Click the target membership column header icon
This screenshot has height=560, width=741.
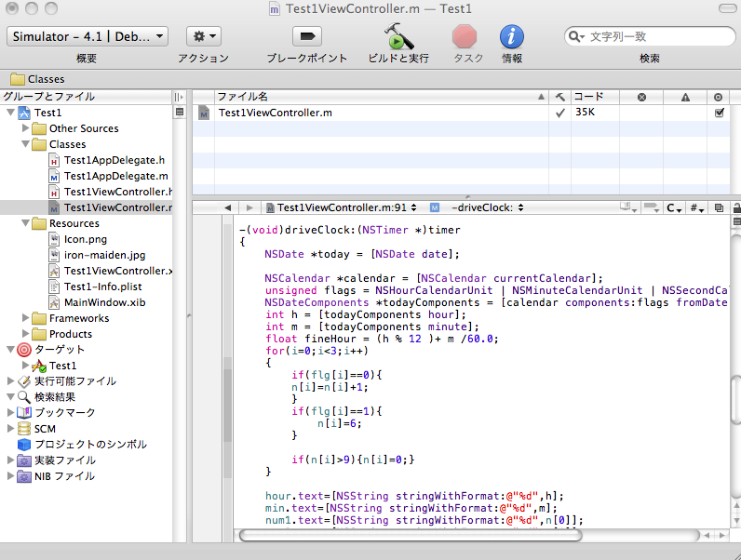click(719, 98)
